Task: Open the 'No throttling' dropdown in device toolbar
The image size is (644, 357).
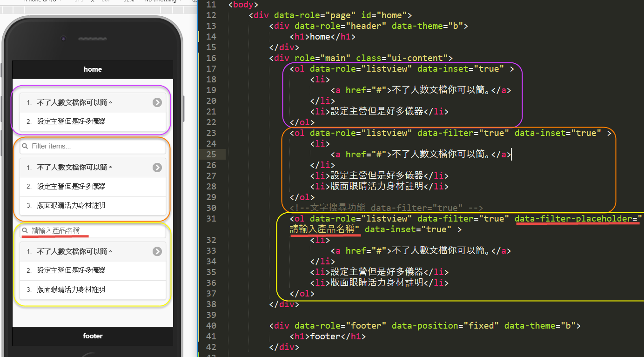Action: click(163, 1)
